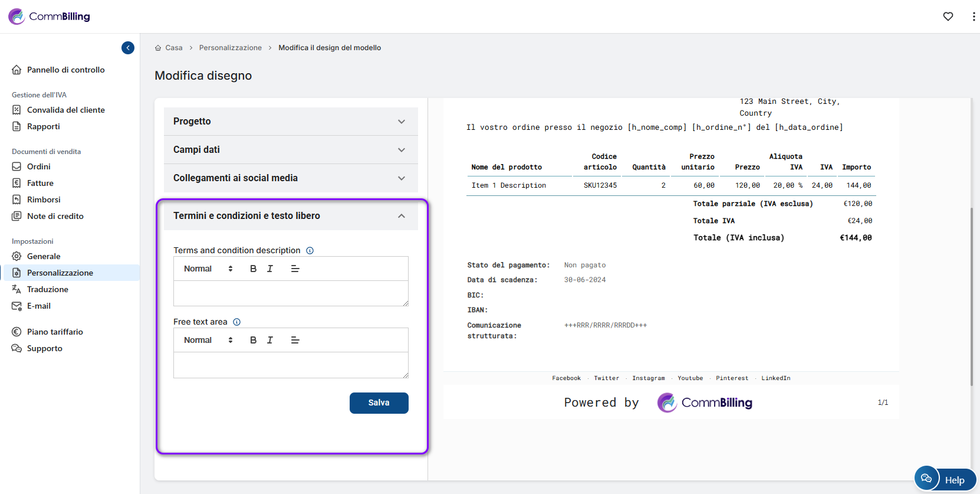
Task: Expand the Progetto section
Action: (291, 122)
